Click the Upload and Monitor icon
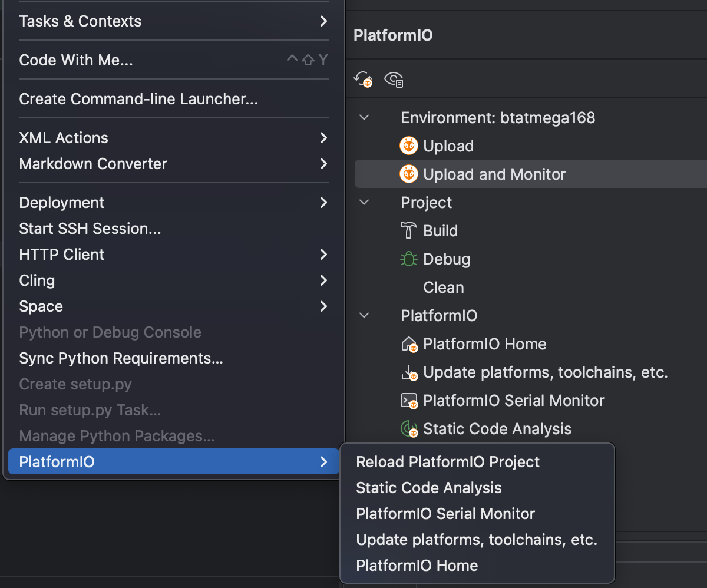The width and height of the screenshot is (707, 588). 408,174
